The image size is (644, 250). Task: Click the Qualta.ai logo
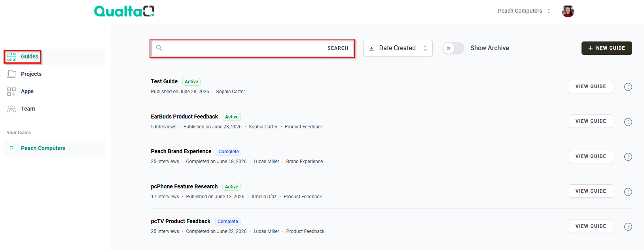[x=124, y=11]
